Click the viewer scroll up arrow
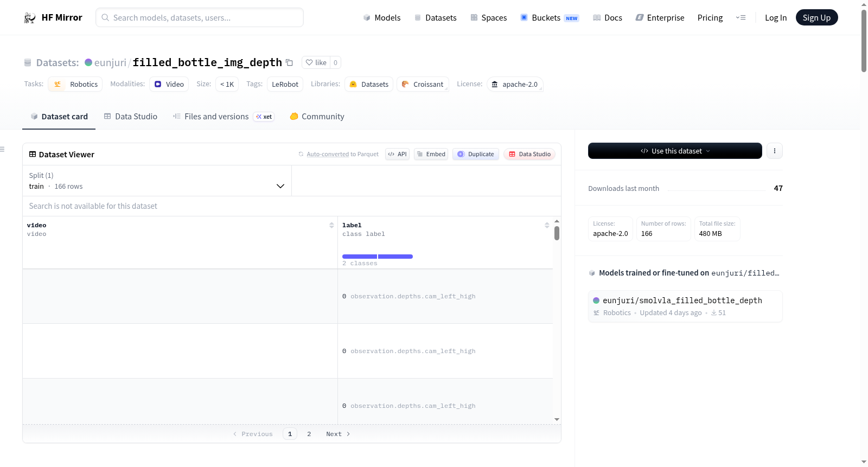Viewport: 868px width, 467px height. click(x=557, y=221)
